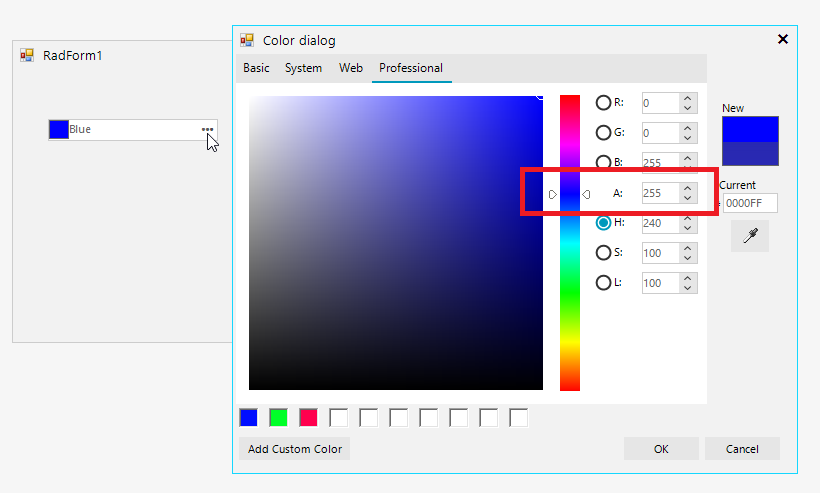
Task: Switch to the Web tab
Action: 351,68
